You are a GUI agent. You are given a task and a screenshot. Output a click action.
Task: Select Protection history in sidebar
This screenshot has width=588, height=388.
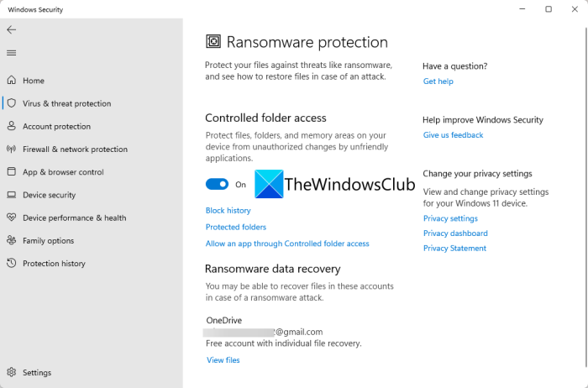click(x=54, y=263)
